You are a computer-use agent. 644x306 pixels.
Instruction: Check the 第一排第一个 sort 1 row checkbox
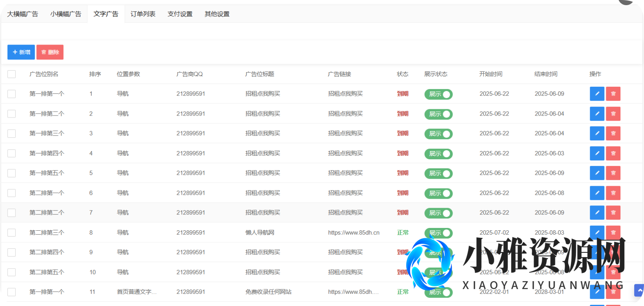pos(12,94)
